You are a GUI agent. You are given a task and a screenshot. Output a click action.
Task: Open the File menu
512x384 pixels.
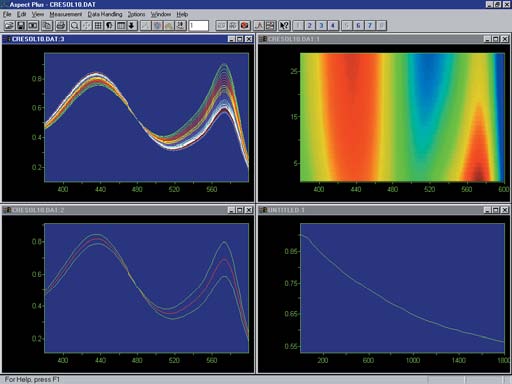click(7, 14)
